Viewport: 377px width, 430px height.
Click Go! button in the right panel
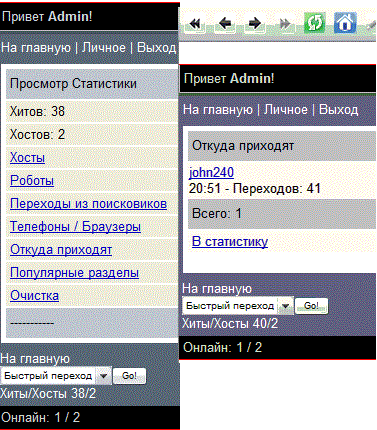[x=311, y=306]
